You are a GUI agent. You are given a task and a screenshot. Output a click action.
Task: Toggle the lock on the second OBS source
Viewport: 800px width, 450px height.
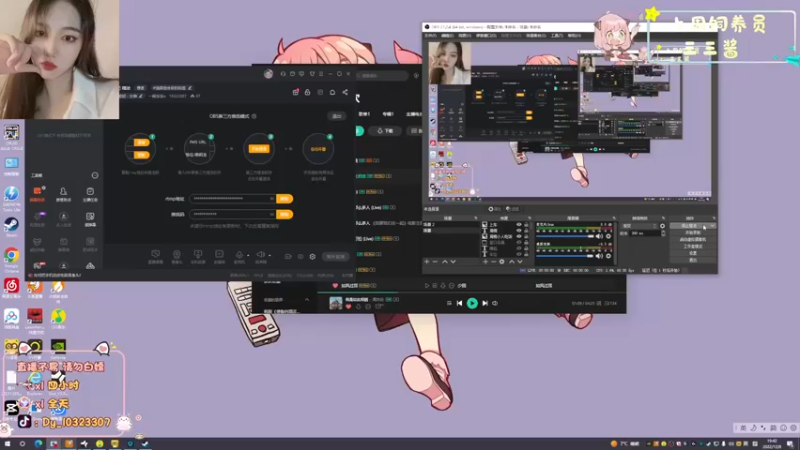(x=526, y=231)
